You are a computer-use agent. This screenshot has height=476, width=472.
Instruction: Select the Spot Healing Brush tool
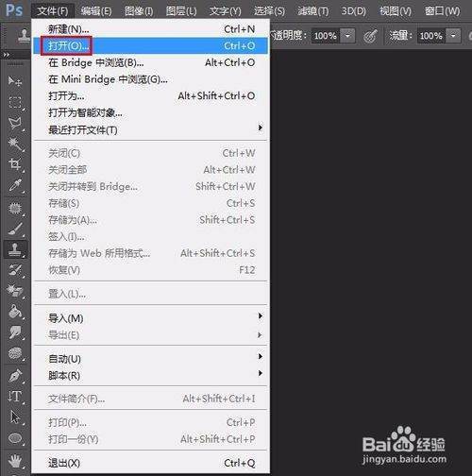pyautogui.click(x=15, y=209)
